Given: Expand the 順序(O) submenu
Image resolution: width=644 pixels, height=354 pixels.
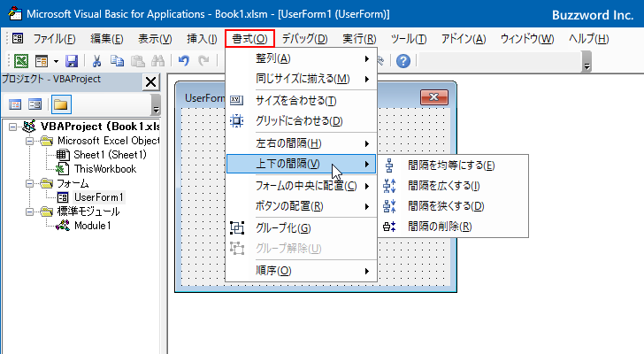Looking at the screenshot, I should coord(301,271).
